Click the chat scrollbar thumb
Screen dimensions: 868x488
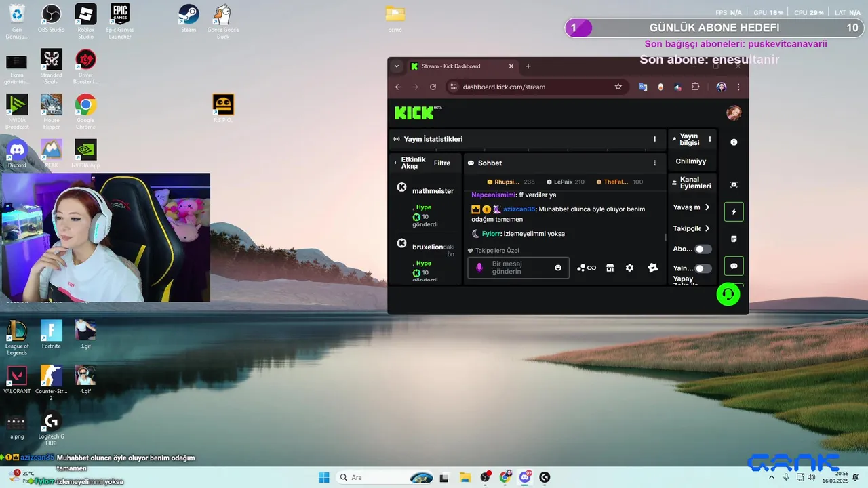pyautogui.click(x=665, y=237)
